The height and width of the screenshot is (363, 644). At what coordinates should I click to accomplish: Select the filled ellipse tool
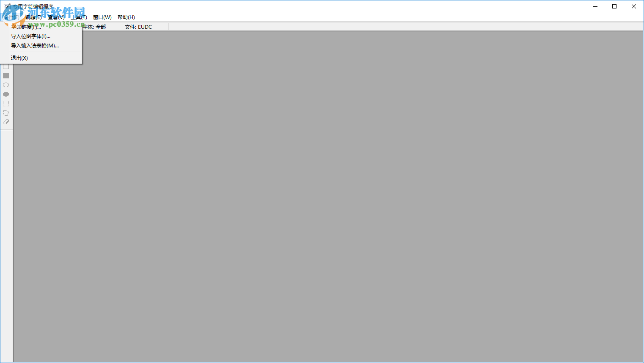tap(6, 94)
